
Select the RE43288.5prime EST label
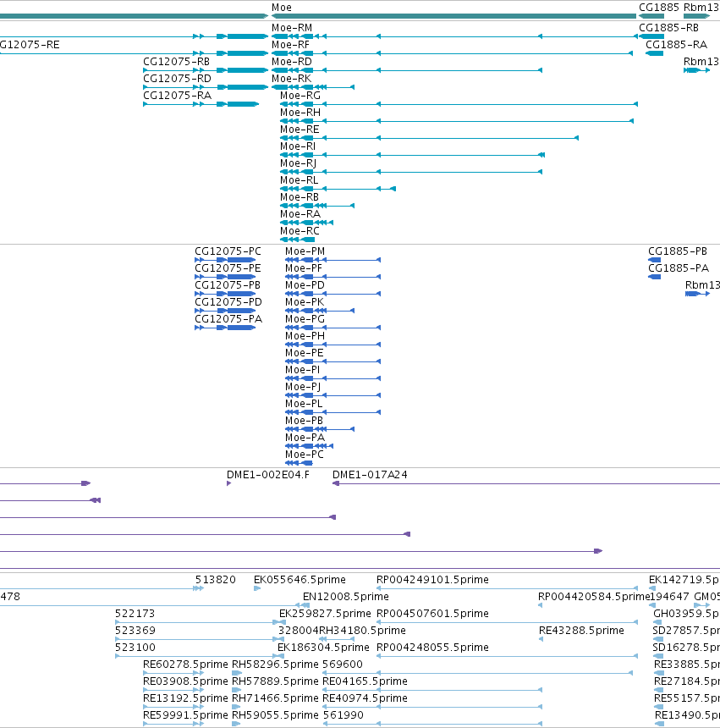581,631
